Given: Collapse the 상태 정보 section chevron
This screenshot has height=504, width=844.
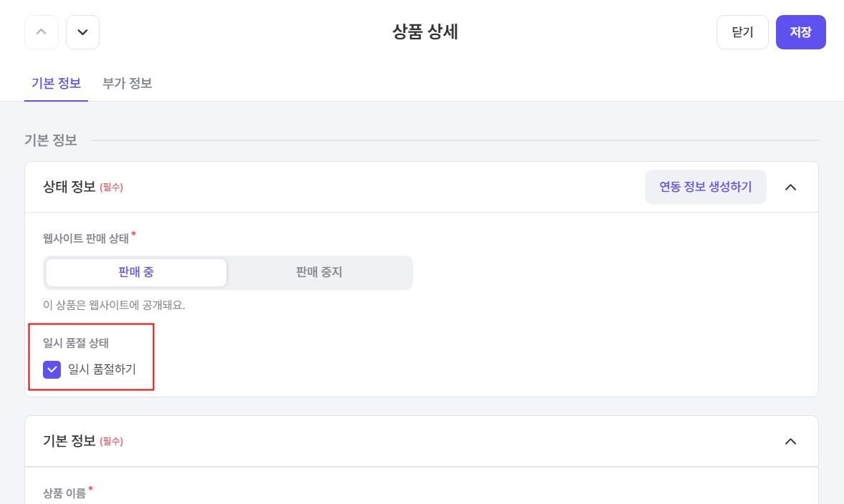Looking at the screenshot, I should click(790, 188).
